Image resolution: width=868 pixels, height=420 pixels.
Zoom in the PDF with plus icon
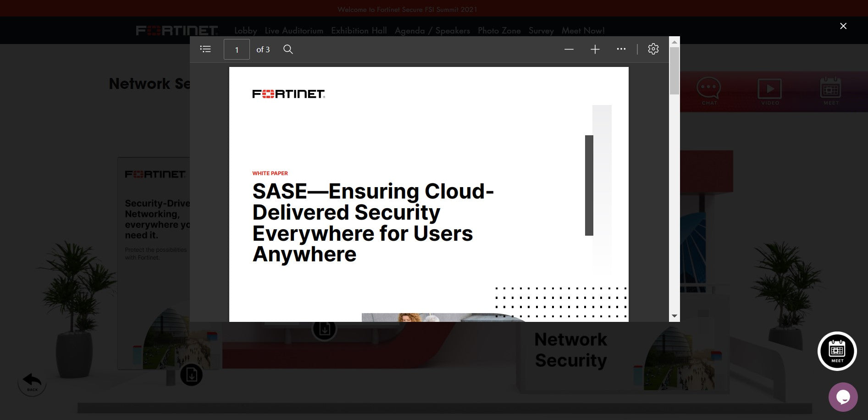click(595, 49)
